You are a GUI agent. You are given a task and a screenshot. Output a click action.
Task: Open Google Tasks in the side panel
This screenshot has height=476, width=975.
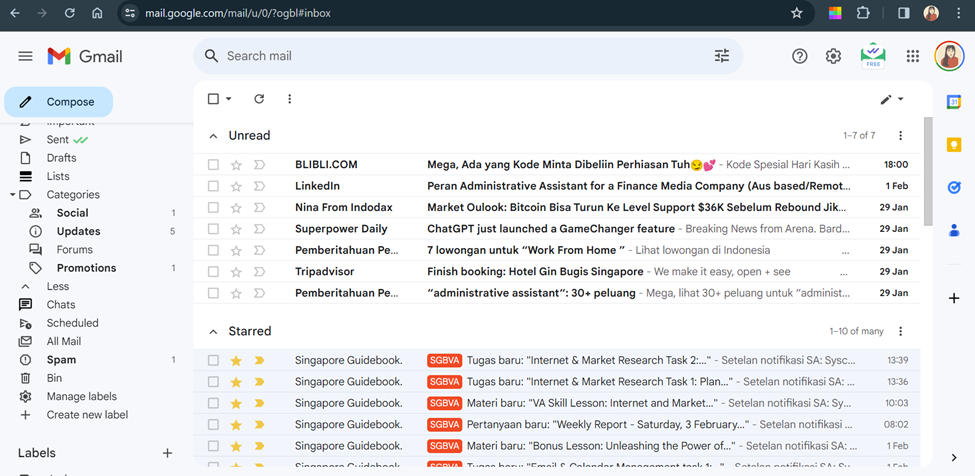pos(954,187)
